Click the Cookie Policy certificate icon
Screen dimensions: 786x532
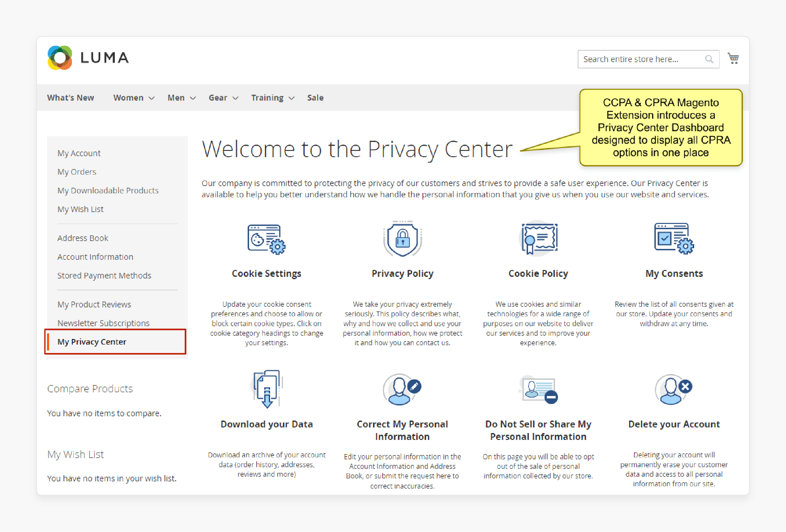539,238
